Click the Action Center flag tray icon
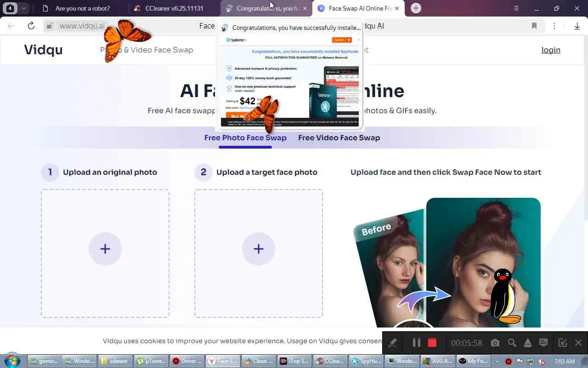Viewport: 588px width, 368px height. click(x=520, y=361)
